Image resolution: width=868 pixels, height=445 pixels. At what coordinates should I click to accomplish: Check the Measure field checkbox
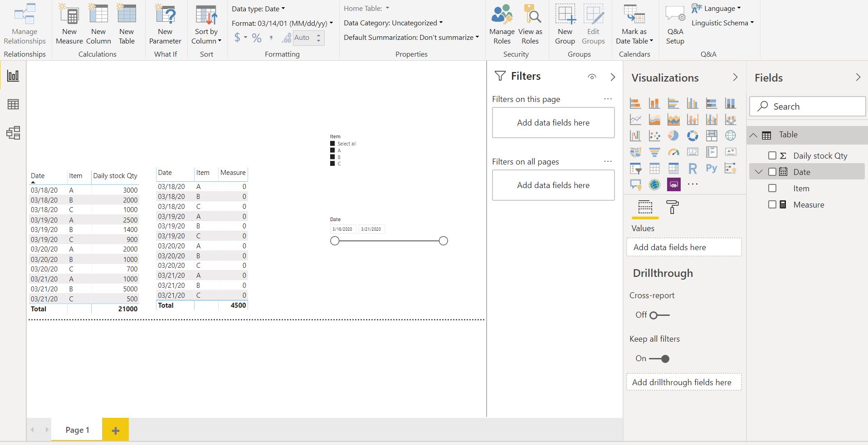coord(772,204)
